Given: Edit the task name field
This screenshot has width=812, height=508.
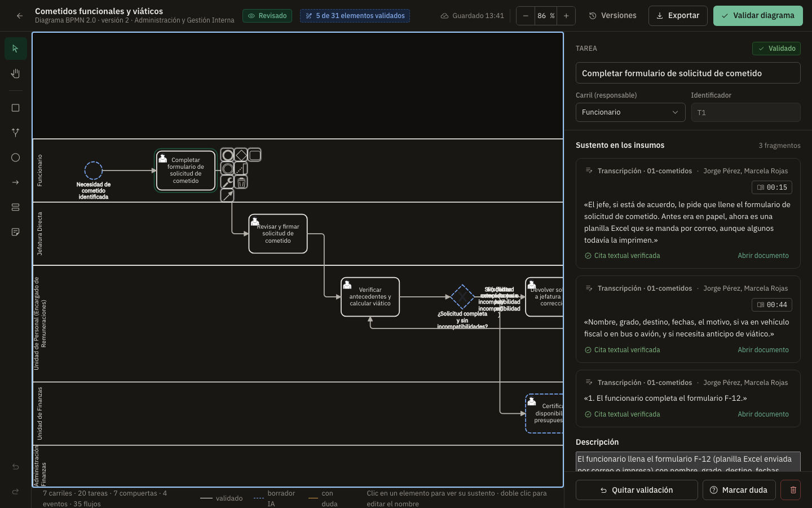Looking at the screenshot, I should tap(688, 73).
